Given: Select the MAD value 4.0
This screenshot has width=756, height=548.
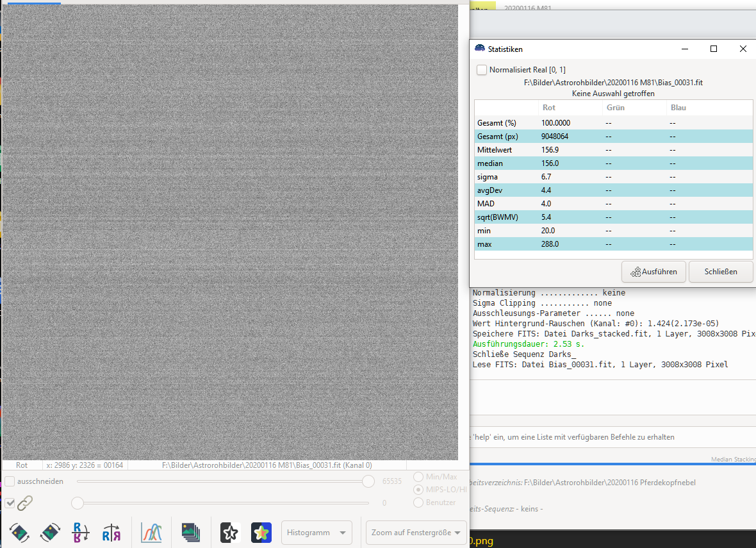Looking at the screenshot, I should [546, 204].
